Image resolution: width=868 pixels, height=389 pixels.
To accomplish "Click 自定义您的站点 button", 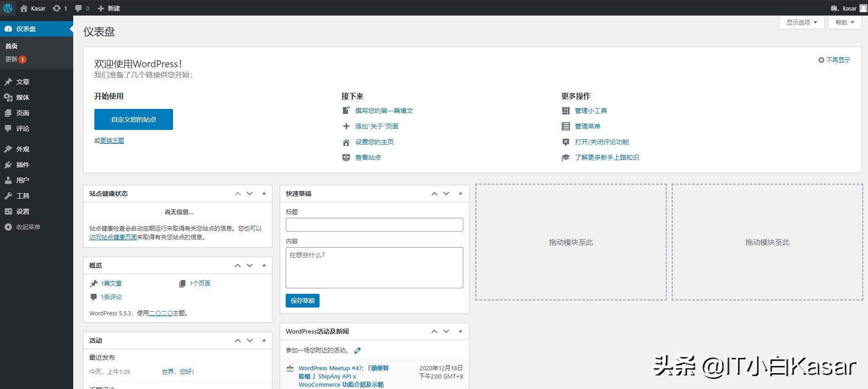I will [x=134, y=119].
